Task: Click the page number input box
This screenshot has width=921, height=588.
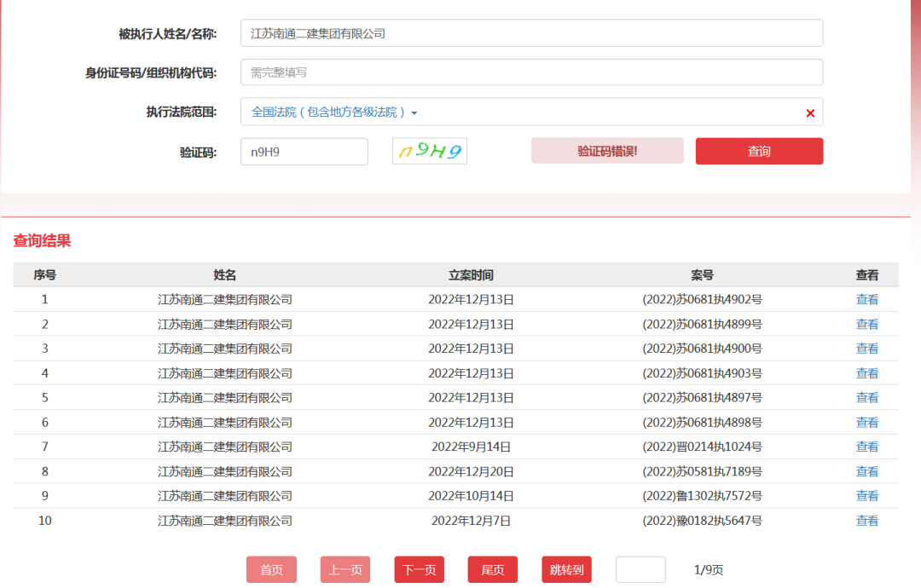Action: click(640, 569)
